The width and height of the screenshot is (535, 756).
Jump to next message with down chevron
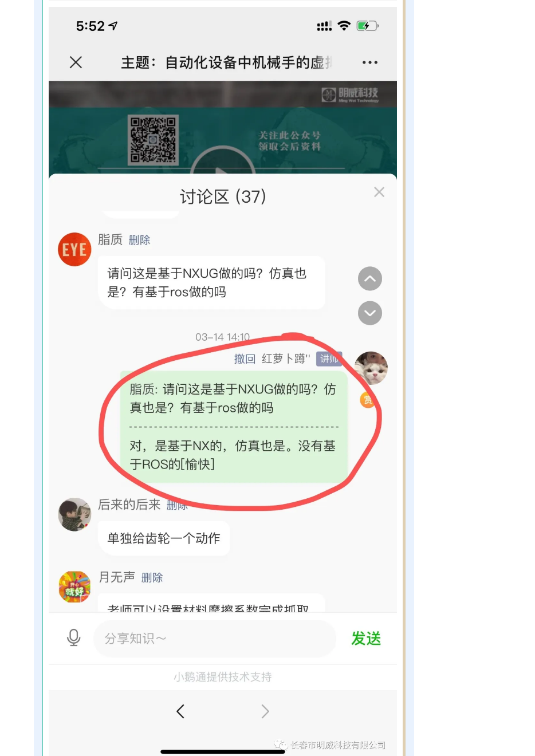(370, 313)
